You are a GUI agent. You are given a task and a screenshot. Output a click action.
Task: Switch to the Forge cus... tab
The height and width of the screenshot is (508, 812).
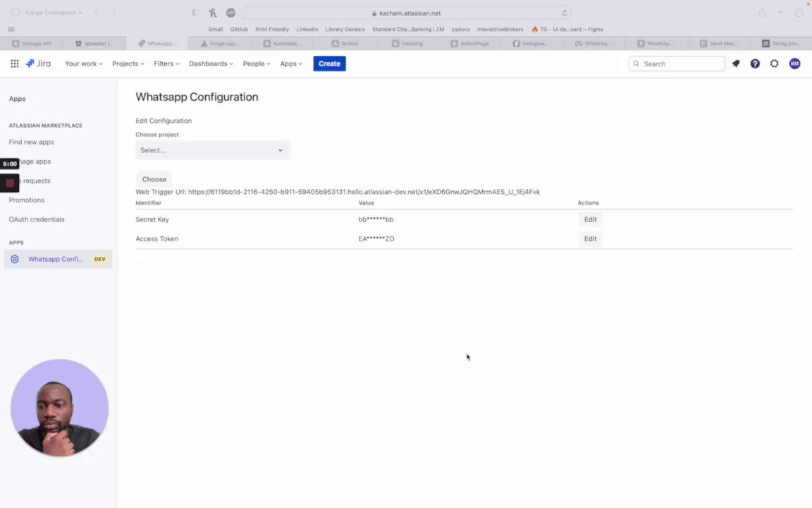pyautogui.click(x=219, y=44)
